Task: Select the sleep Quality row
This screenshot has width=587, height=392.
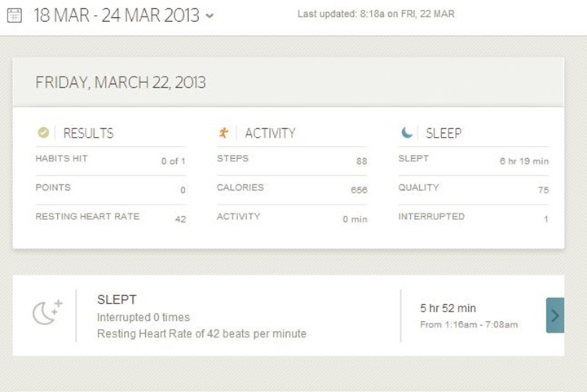Action: (474, 190)
